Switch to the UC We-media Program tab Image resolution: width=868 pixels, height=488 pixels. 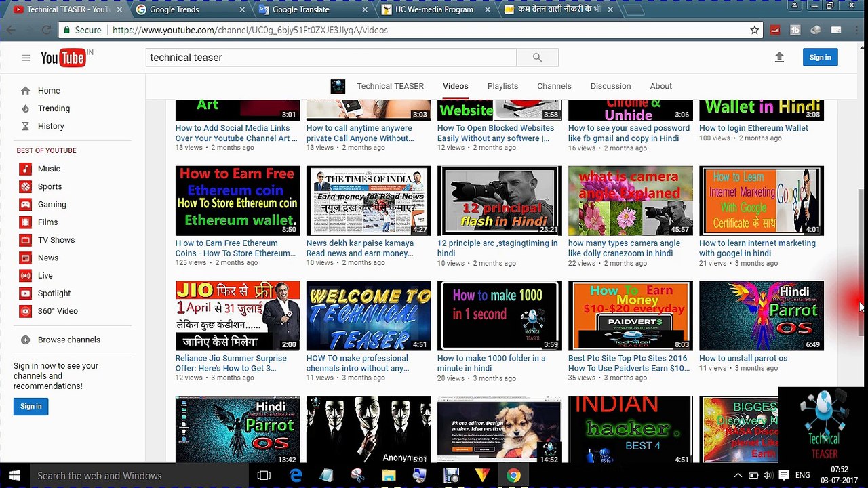pyautogui.click(x=434, y=9)
